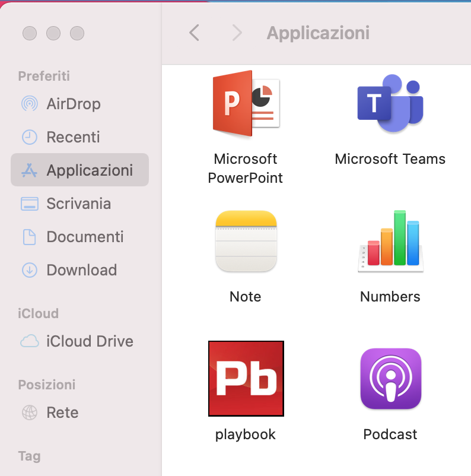This screenshot has width=471, height=476.
Task: Click the Preferiti section header
Action: [44, 76]
